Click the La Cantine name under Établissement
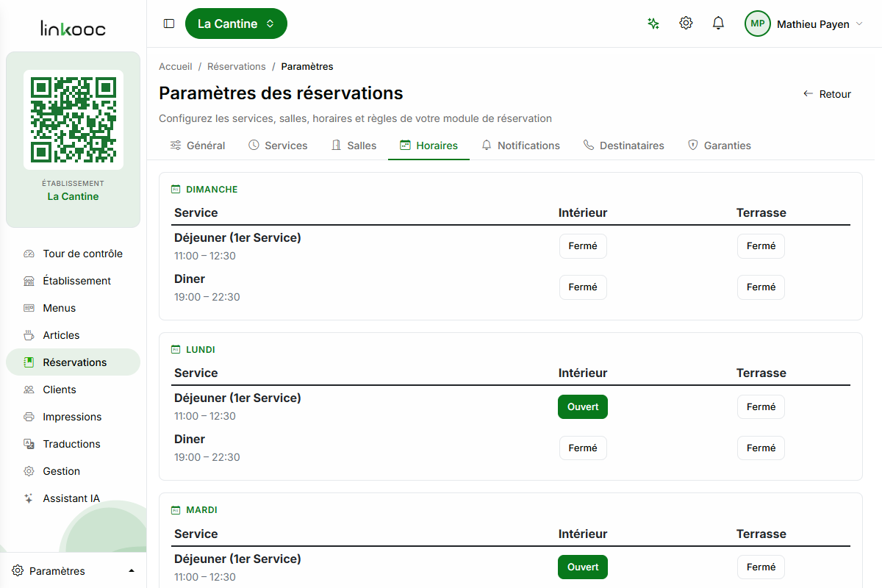 click(73, 196)
